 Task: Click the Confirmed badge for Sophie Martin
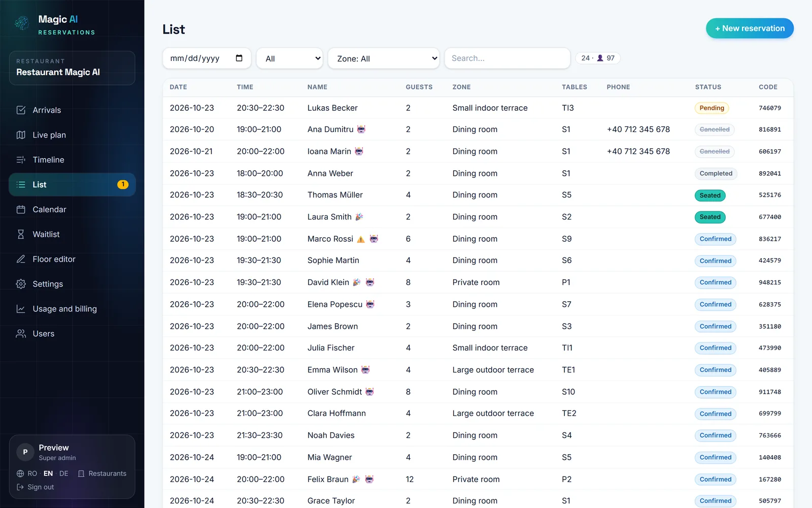click(716, 261)
